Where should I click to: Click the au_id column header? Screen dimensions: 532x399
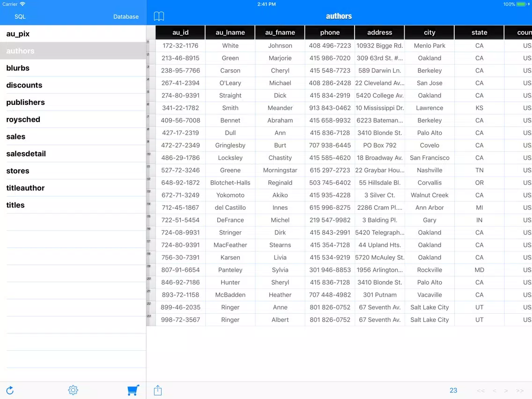coord(180,33)
